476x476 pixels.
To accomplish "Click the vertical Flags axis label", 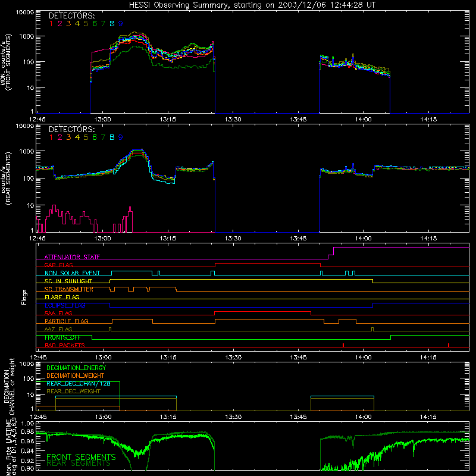I will click(24, 297).
